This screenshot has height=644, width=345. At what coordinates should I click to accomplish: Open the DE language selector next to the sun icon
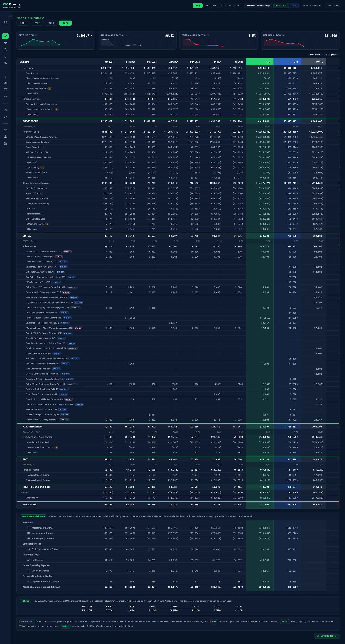click(x=330, y=6)
